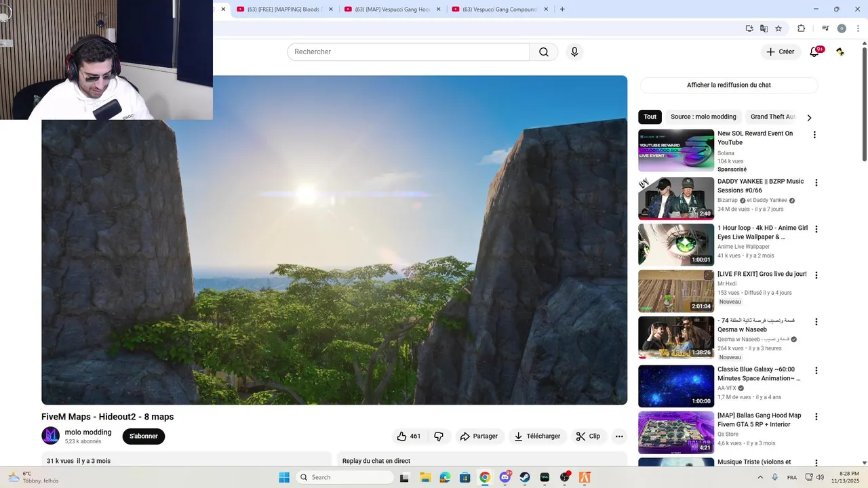Open more actions menu under the video
Screen dimensions: 868x488
[x=619, y=436]
